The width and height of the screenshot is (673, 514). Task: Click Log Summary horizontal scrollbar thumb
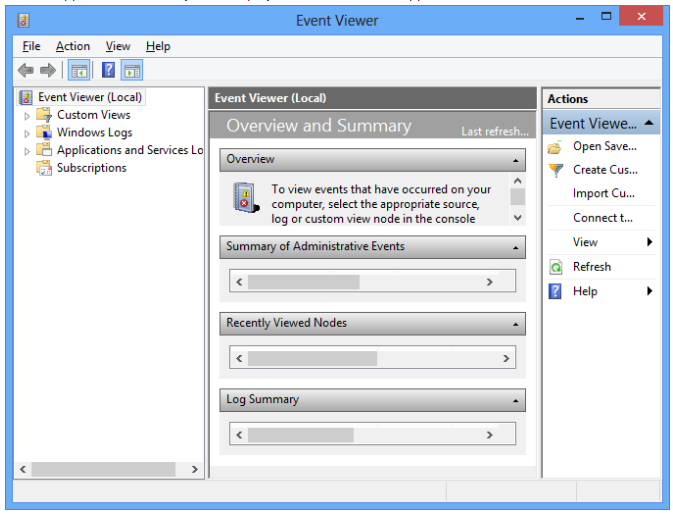[x=301, y=435]
